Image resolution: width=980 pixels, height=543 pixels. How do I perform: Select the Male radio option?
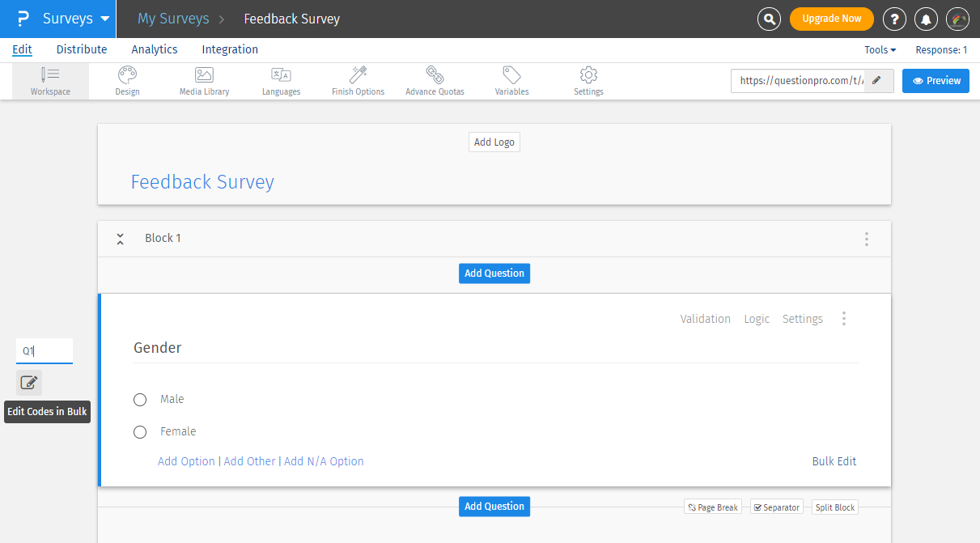click(140, 400)
